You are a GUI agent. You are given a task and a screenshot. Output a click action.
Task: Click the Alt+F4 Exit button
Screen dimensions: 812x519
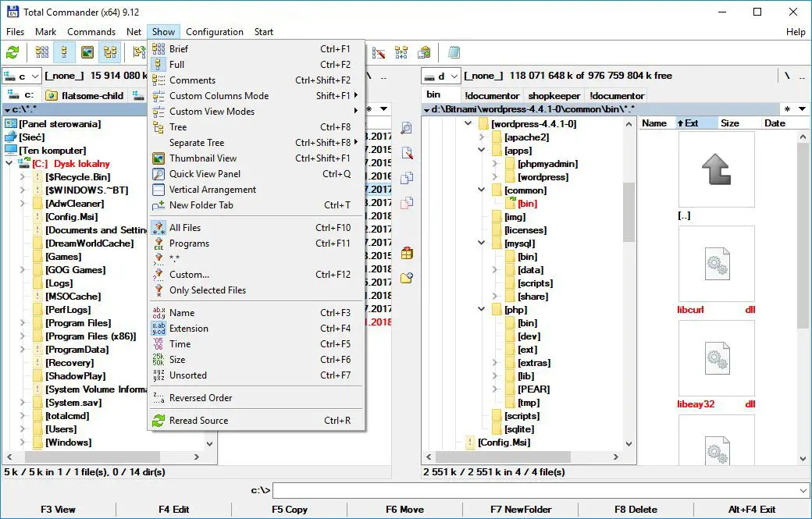pos(751,510)
